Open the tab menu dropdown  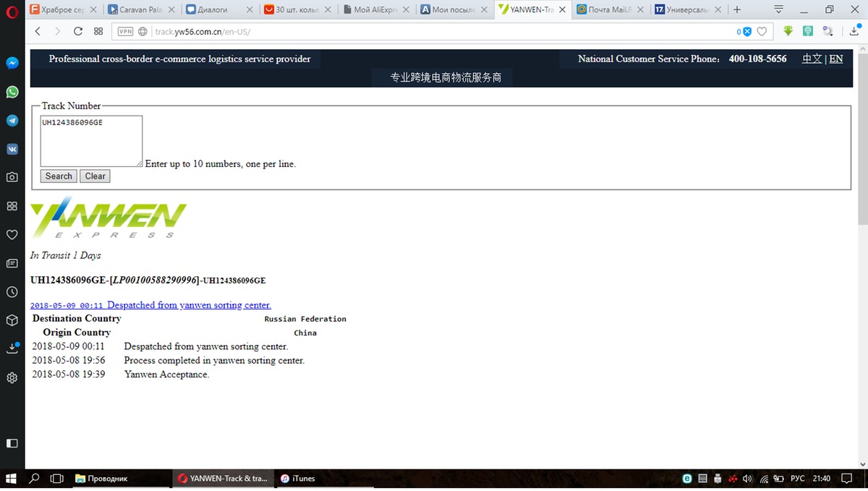pyautogui.click(x=779, y=9)
